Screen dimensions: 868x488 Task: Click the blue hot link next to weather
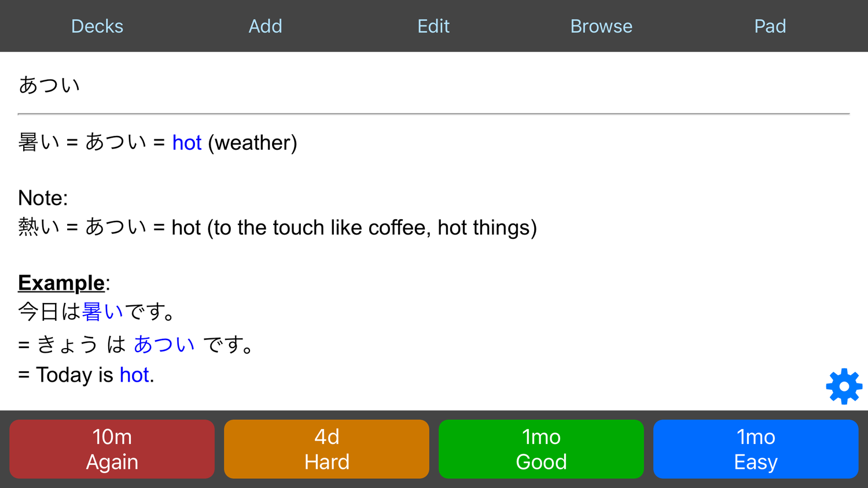click(x=186, y=143)
